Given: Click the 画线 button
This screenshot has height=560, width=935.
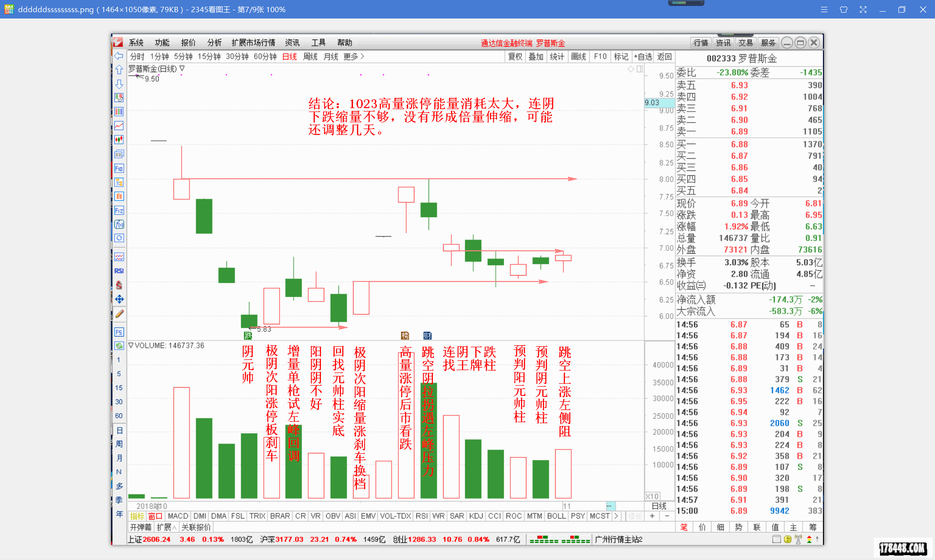Looking at the screenshot, I should point(579,56).
